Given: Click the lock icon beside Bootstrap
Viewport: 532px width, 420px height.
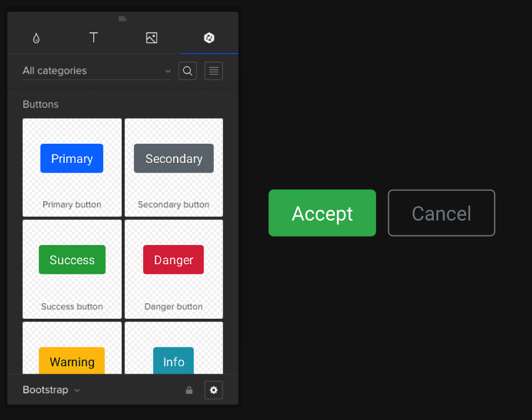Looking at the screenshot, I should coord(189,390).
